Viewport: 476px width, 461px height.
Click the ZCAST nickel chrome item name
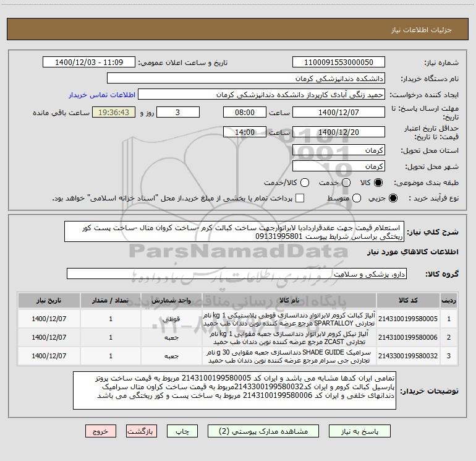289,337
